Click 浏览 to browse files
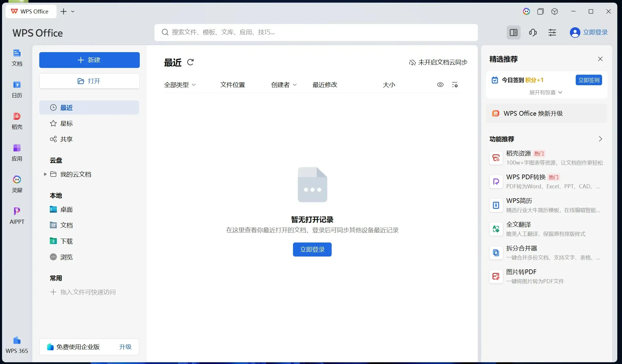 [x=89, y=257]
